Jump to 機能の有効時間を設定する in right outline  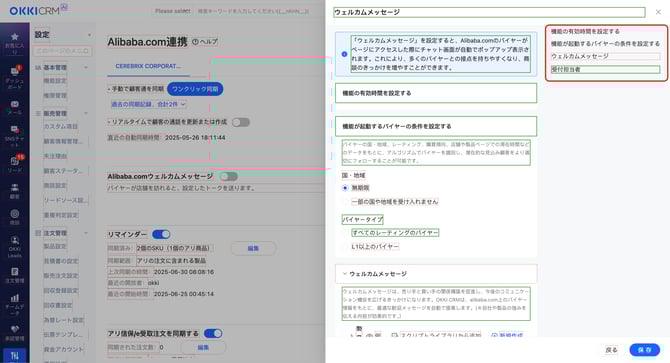pyautogui.click(x=585, y=31)
